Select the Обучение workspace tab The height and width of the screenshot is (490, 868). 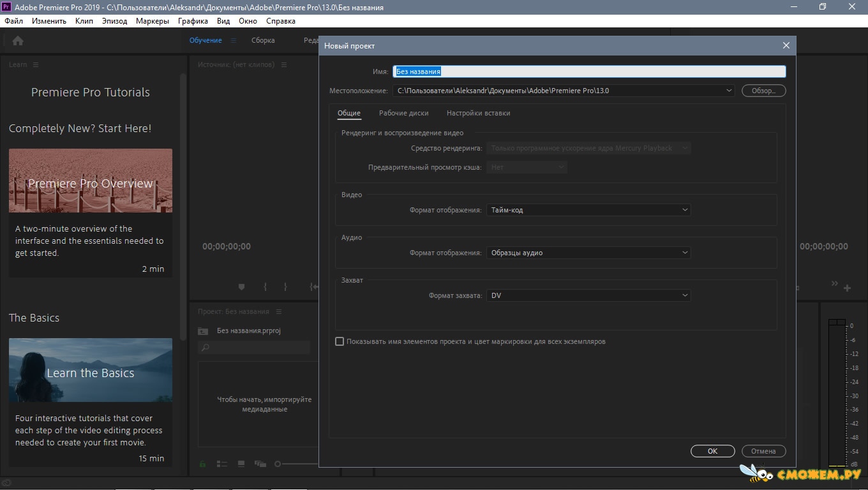[x=206, y=40]
